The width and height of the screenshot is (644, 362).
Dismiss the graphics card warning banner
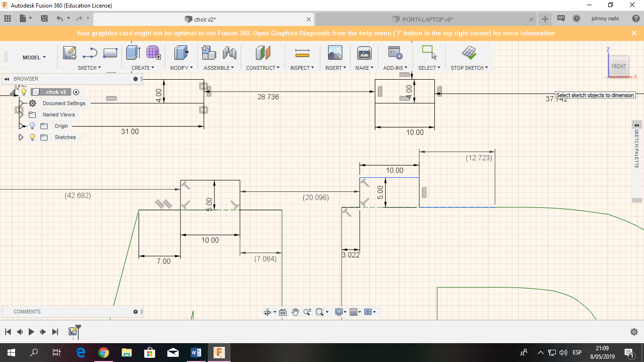point(634,33)
